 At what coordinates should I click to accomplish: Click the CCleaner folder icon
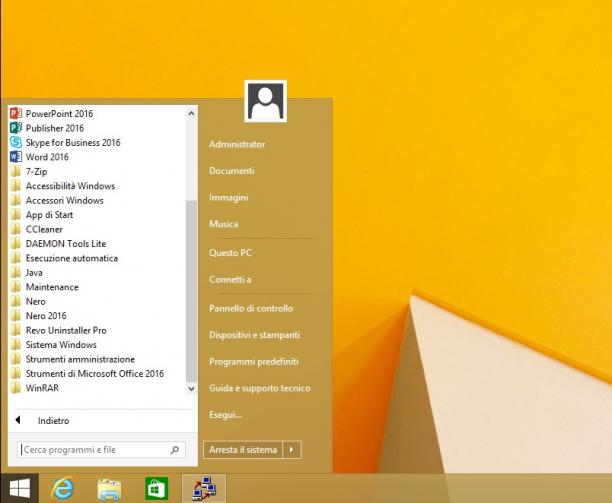click(x=16, y=229)
